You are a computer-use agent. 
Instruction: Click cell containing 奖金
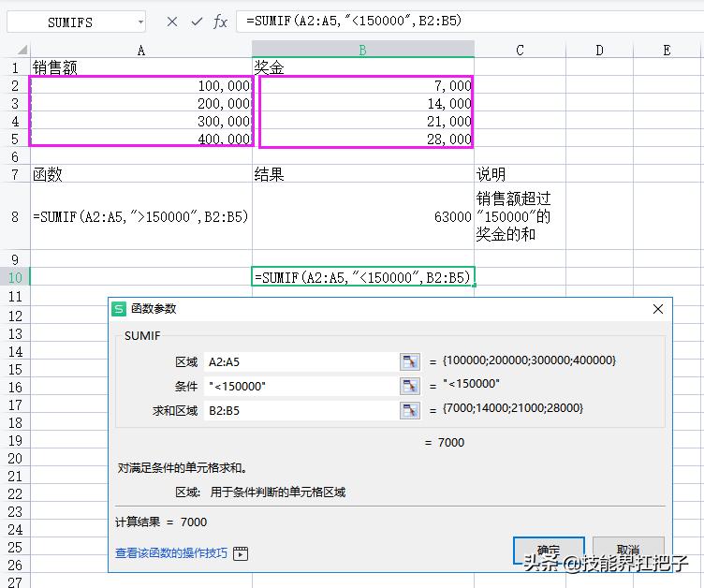pos(363,67)
